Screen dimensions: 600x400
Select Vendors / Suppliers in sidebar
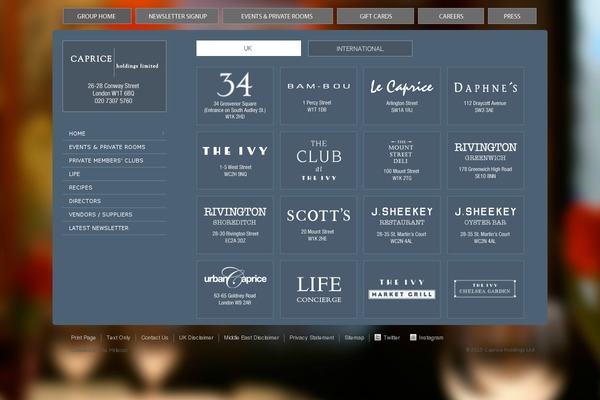pyautogui.click(x=114, y=214)
